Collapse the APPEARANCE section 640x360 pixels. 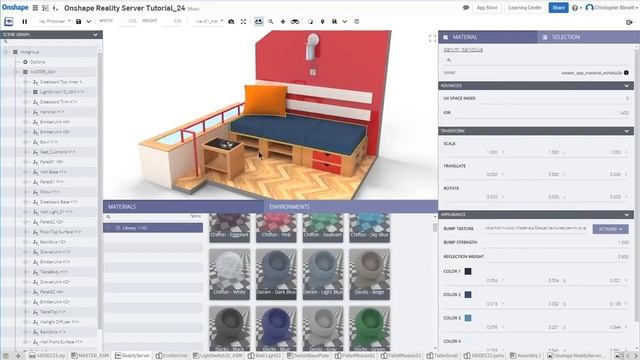pyautogui.click(x=627, y=215)
